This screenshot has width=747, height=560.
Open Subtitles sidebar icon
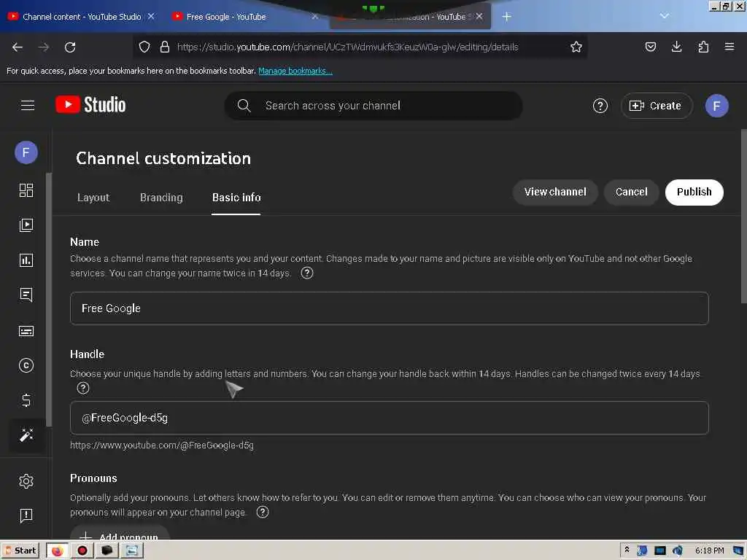point(26,331)
